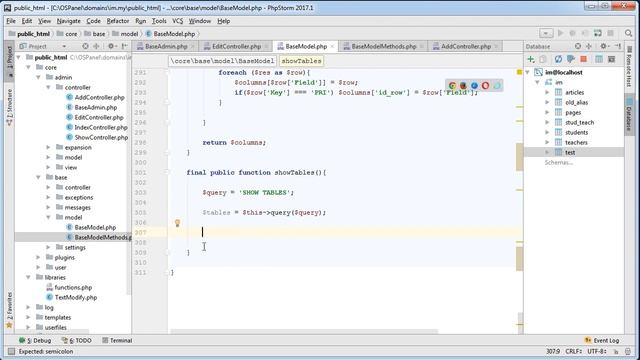Hide the Project panel with hide icon
This screenshot has height=360, width=640.
click(x=125, y=46)
